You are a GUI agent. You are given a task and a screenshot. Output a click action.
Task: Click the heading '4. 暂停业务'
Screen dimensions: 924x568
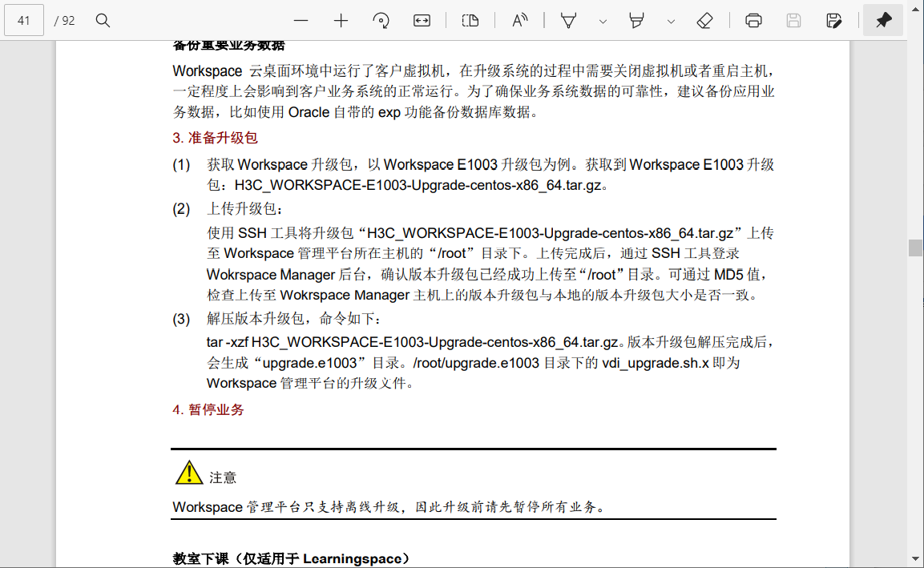coord(208,409)
